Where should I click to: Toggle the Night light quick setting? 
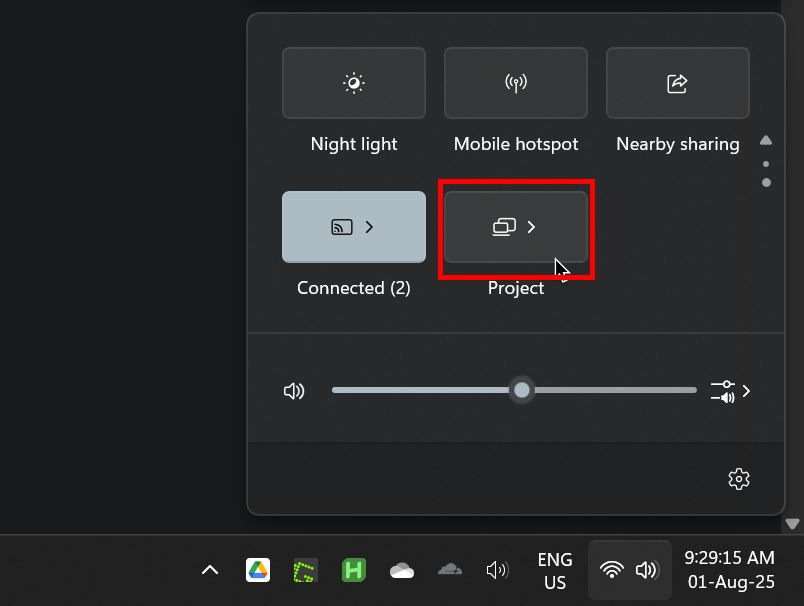point(354,83)
